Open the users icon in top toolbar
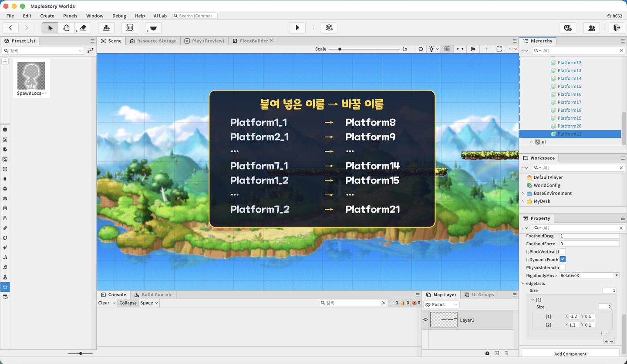The height and width of the screenshot is (364, 627). (592, 28)
